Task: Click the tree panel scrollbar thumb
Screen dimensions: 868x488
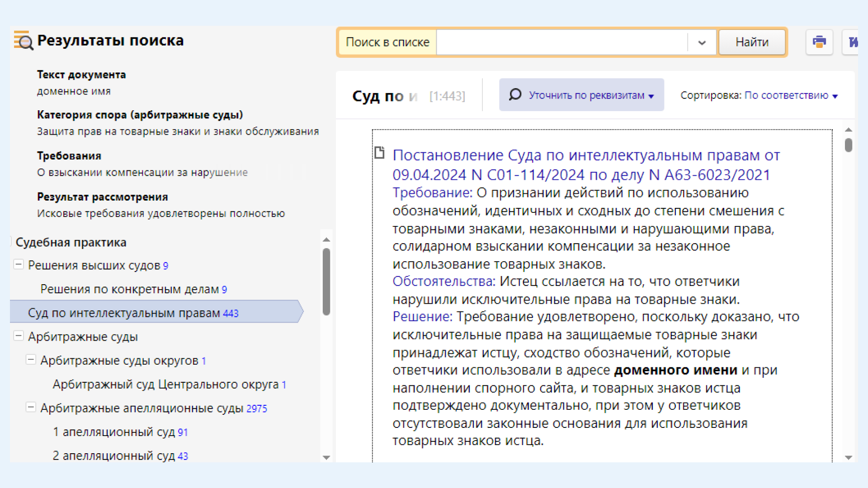Action: click(x=326, y=281)
